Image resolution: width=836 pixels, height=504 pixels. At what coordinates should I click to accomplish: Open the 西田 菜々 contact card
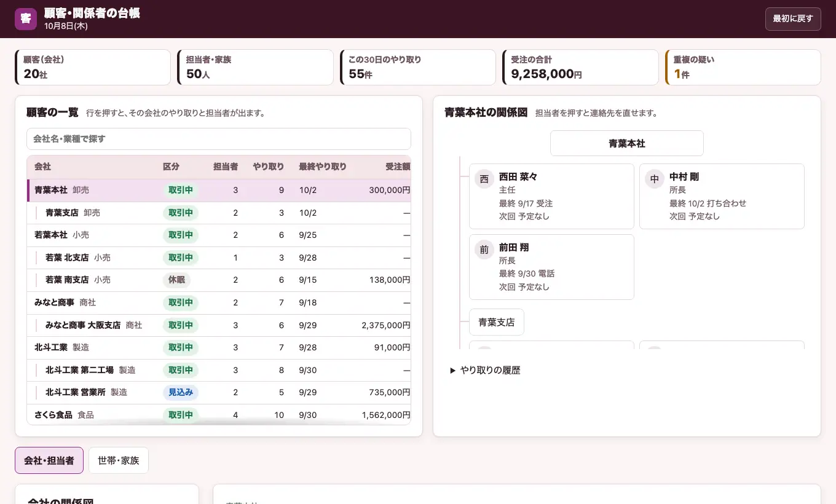[x=551, y=196]
